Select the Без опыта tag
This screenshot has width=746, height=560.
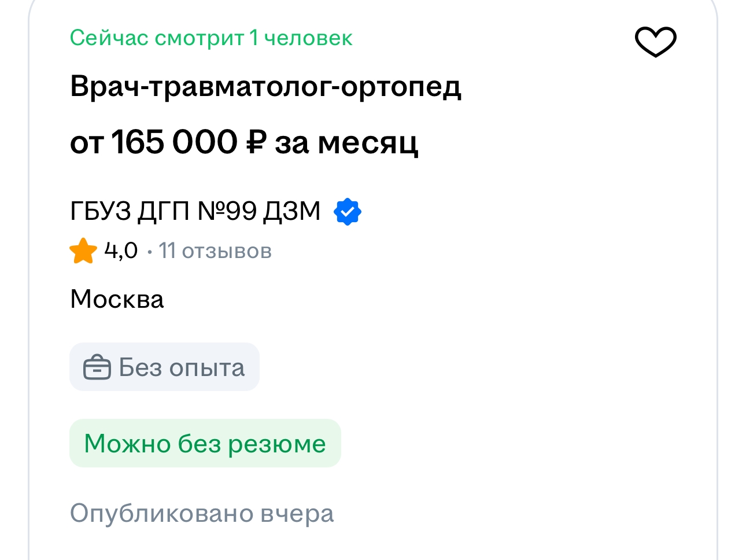click(x=164, y=367)
